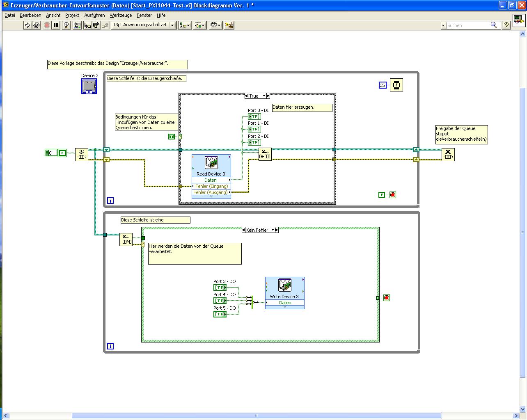The image size is (527, 420).
Task: Expand the Read Device 3 node chevron
Action: (x=211, y=197)
